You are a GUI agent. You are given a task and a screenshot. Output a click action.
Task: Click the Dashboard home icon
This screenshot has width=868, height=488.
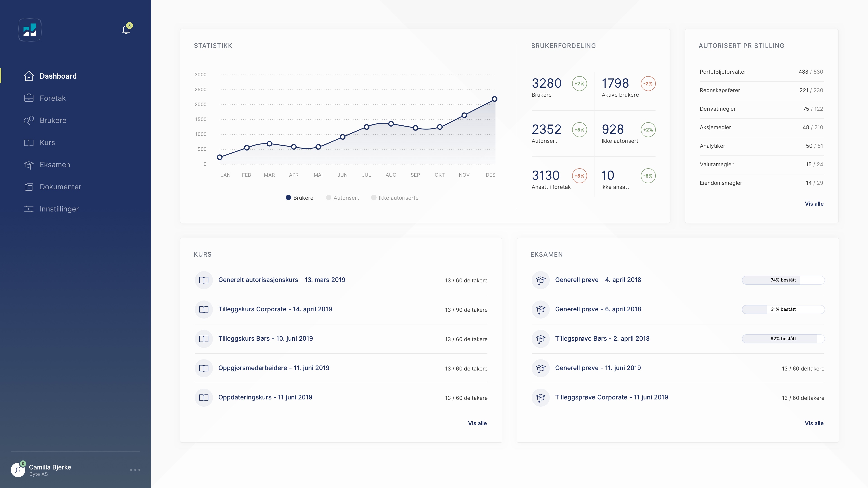pyautogui.click(x=29, y=76)
